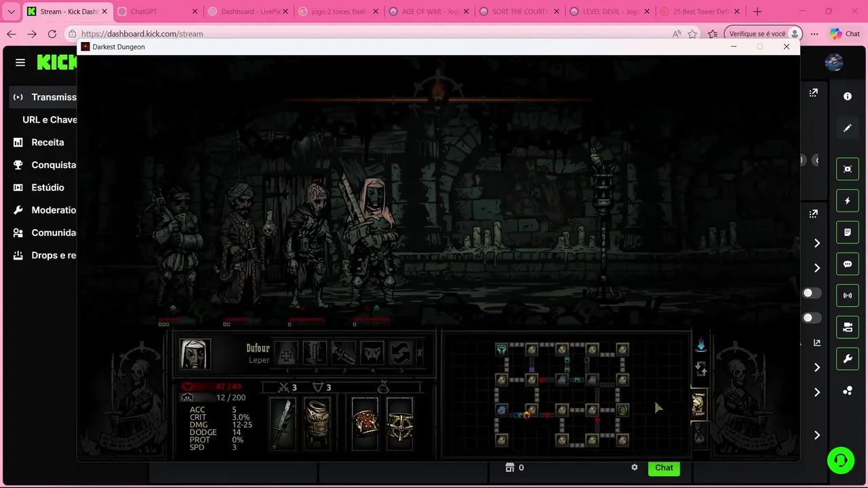Image resolution: width=868 pixels, height=488 pixels.
Task: Open the Comunidade sidebar item
Action: (x=43, y=232)
